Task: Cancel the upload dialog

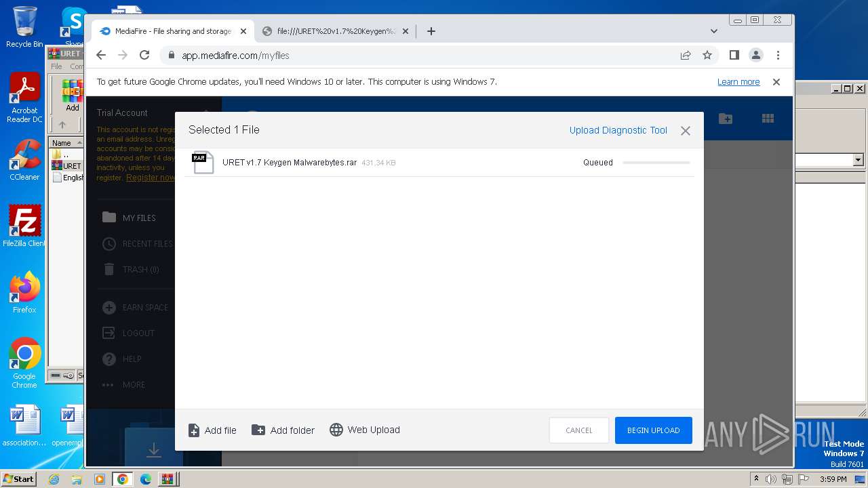Action: point(578,430)
